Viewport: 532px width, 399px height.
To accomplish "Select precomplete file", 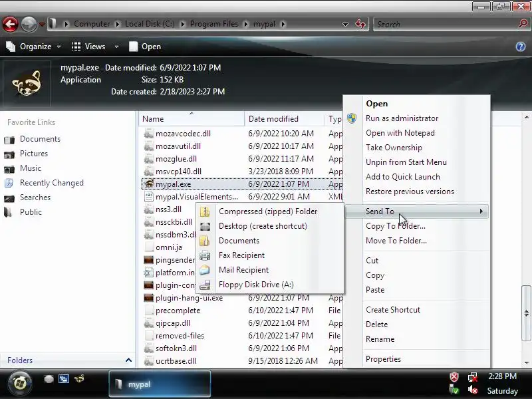I will pos(178,311).
